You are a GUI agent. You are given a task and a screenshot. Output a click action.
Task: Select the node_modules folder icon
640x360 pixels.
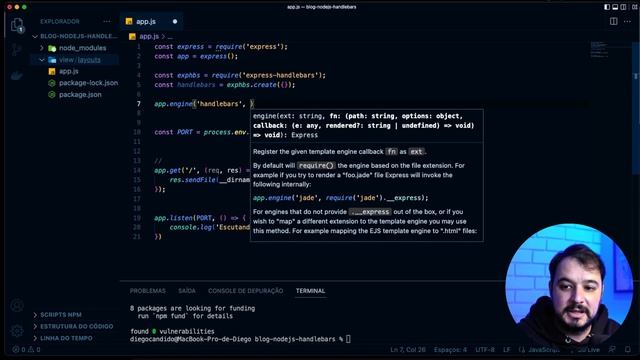(52, 48)
